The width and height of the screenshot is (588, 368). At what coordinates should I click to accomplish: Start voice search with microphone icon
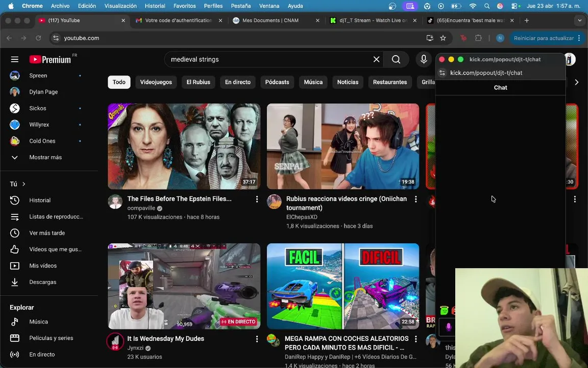(424, 59)
